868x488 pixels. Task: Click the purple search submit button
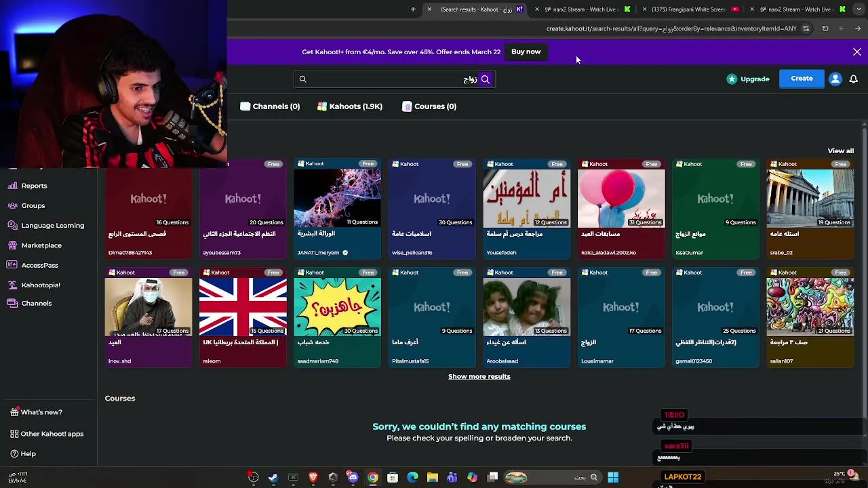click(x=486, y=79)
